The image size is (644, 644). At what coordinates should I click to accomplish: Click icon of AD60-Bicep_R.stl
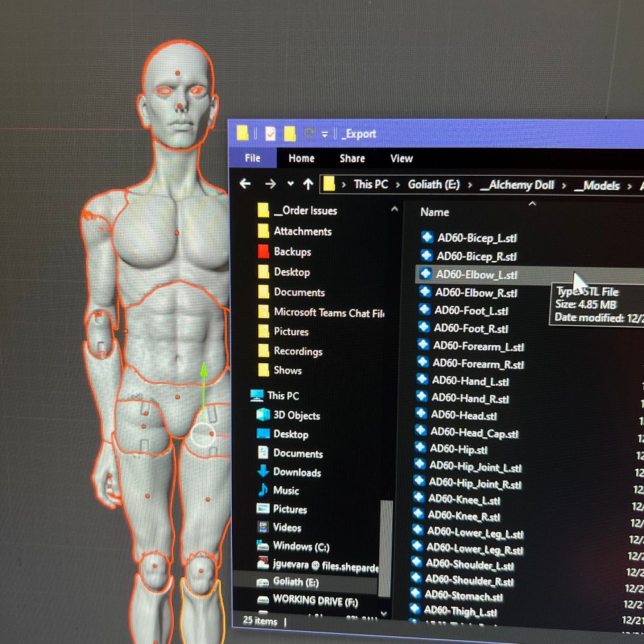pos(427,256)
